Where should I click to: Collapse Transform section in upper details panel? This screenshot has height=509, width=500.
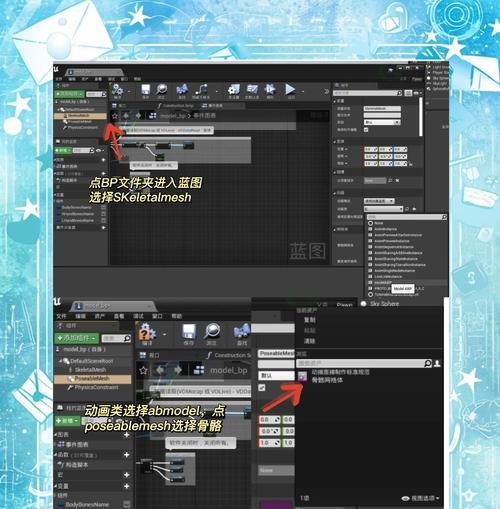[335, 142]
